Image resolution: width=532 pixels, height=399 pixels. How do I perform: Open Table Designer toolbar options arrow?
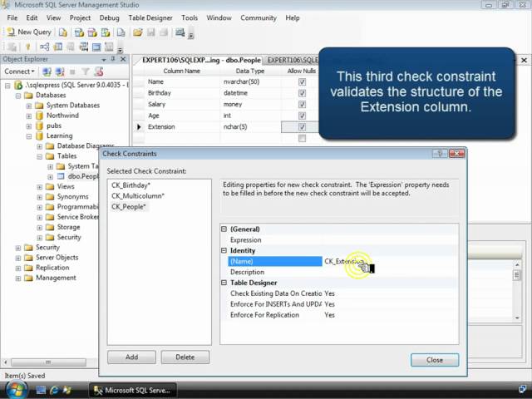tap(120, 51)
